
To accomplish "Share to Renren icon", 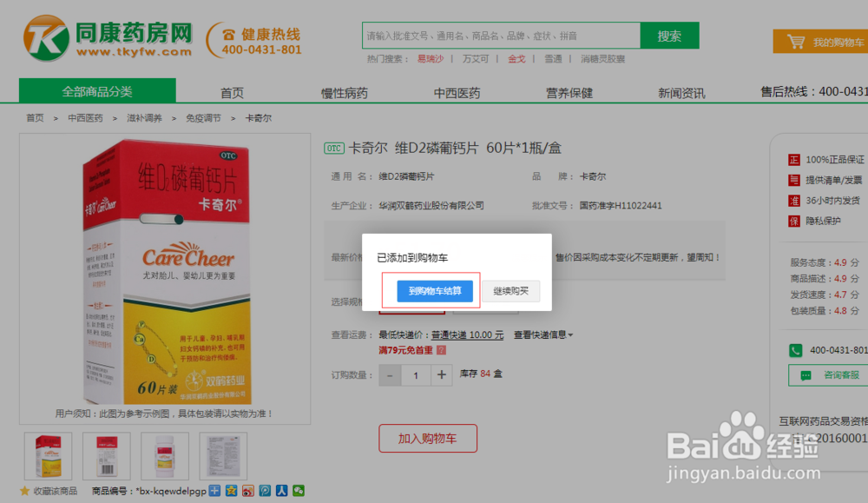I will tap(282, 490).
